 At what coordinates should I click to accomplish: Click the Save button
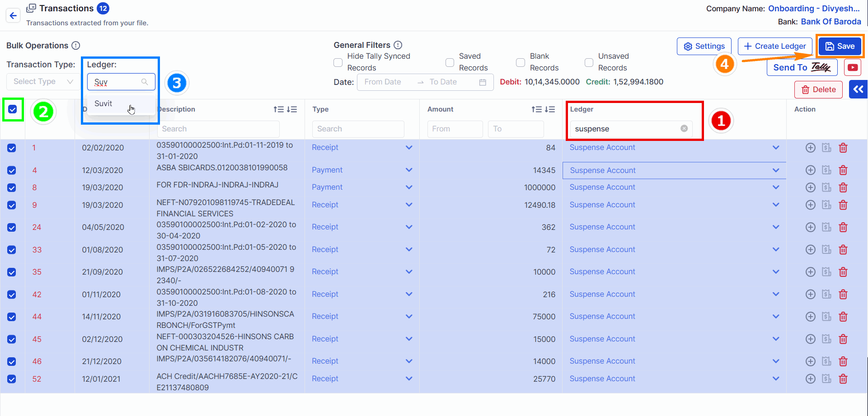point(840,46)
